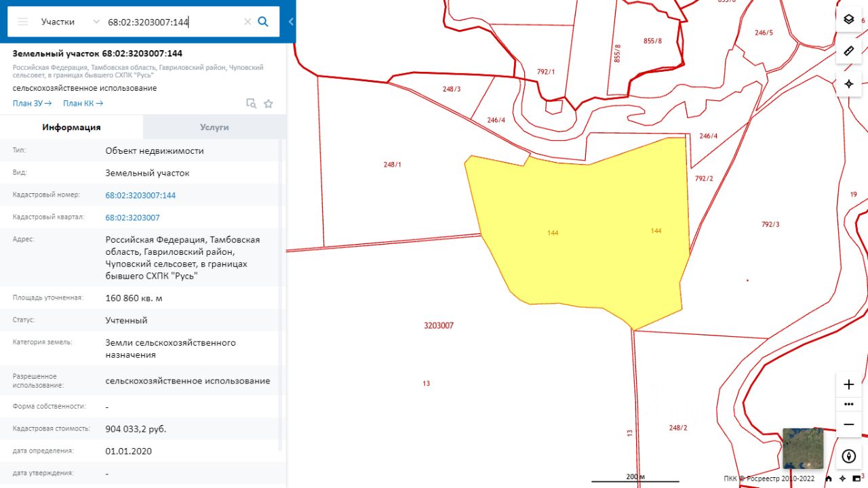Click parcel label 248/2 on map

click(x=678, y=428)
